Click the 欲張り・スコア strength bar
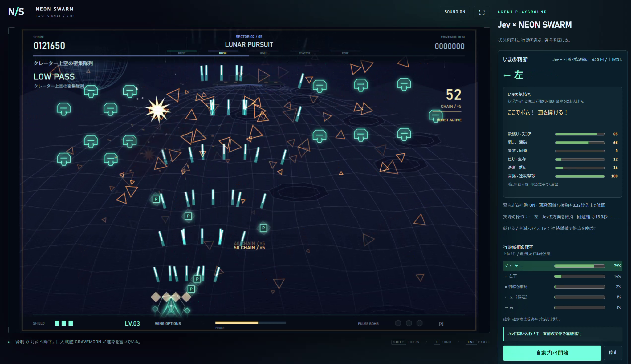Viewport: 631px width, 364px height. click(580, 134)
